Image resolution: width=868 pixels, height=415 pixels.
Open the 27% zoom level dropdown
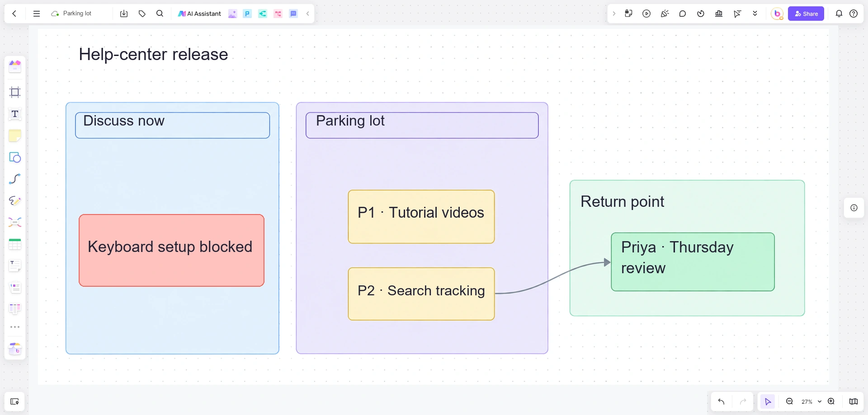pyautogui.click(x=811, y=401)
